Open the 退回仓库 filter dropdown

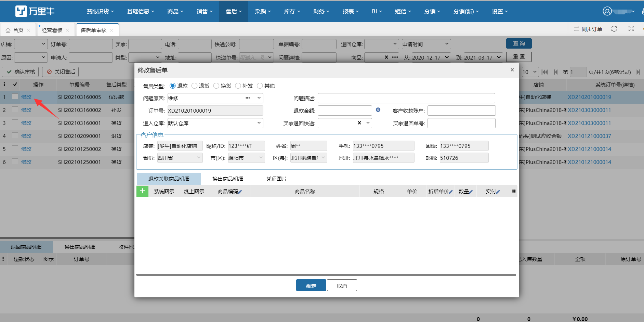click(x=382, y=44)
